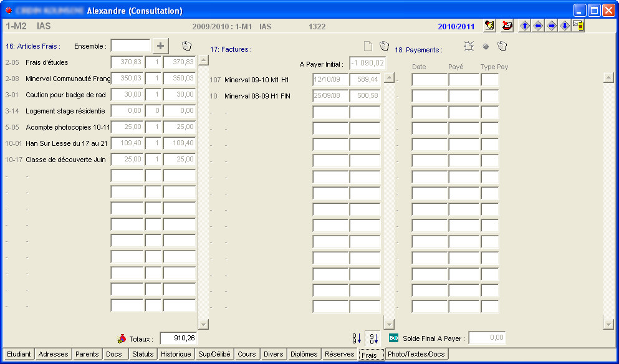Screen dimensions: 619x364
Task: Click the money bag icon beside Totaux
Action: [122, 338]
